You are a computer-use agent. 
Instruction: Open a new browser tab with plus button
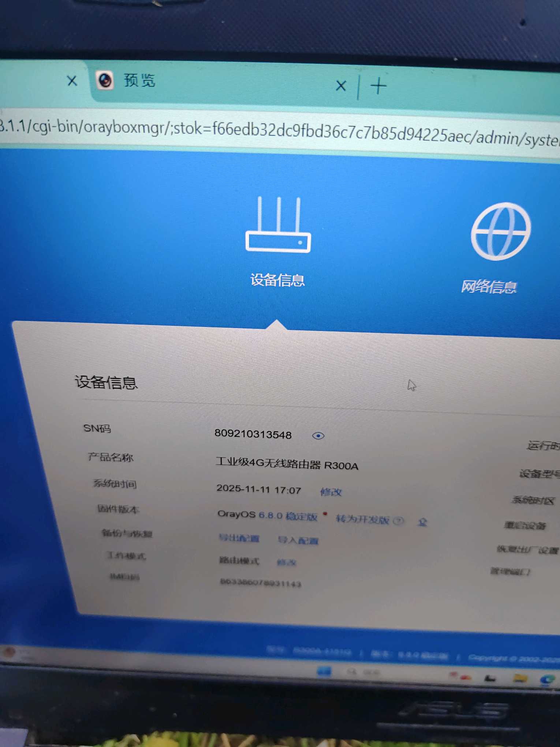378,86
